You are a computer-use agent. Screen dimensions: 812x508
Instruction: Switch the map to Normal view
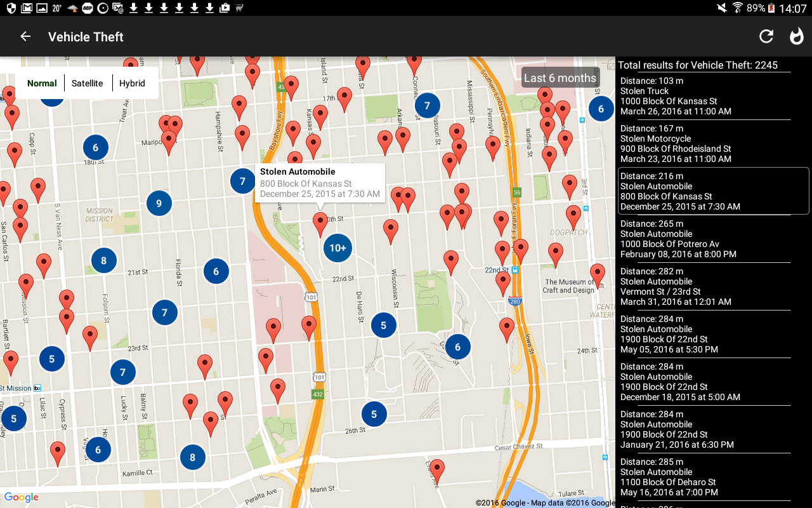pyautogui.click(x=42, y=83)
